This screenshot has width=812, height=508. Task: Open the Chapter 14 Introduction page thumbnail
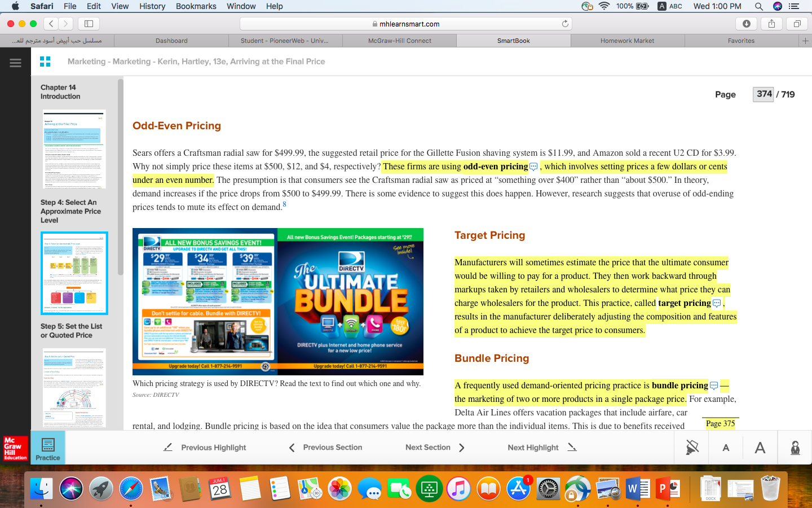click(74, 149)
